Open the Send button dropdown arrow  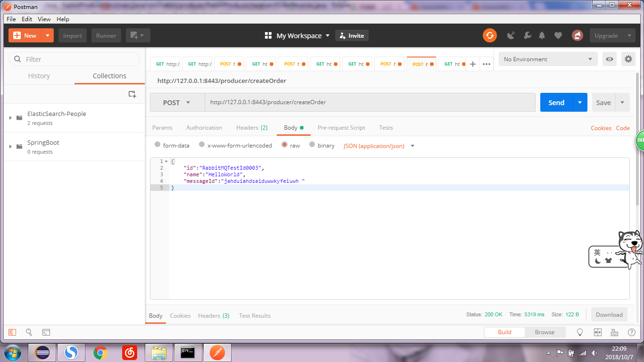point(580,102)
